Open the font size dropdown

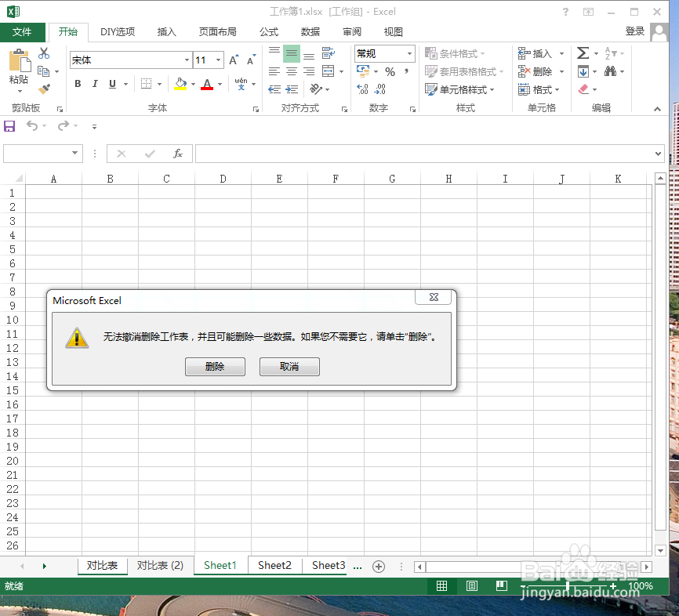coord(218,60)
